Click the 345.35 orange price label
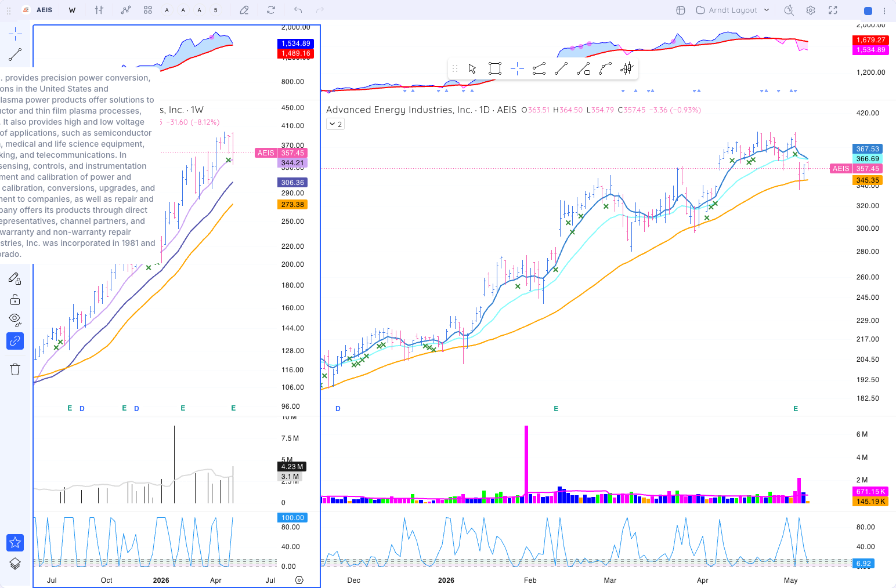 pos(868,180)
